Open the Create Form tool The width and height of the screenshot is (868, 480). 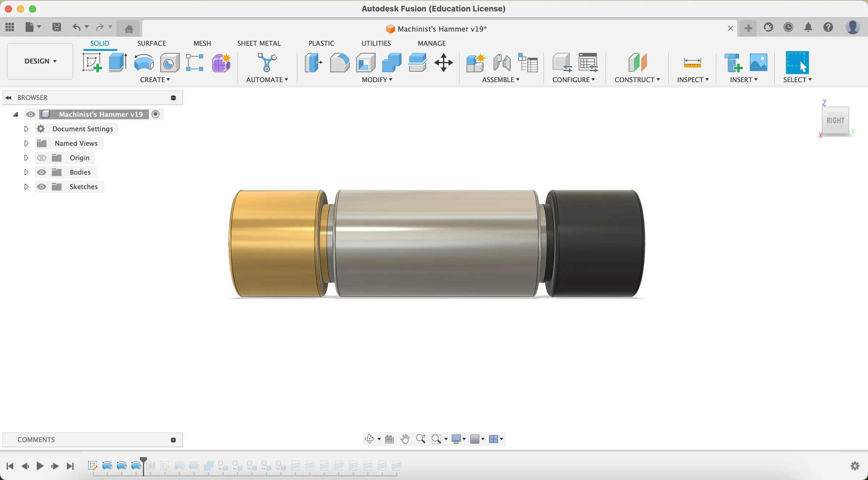221,62
